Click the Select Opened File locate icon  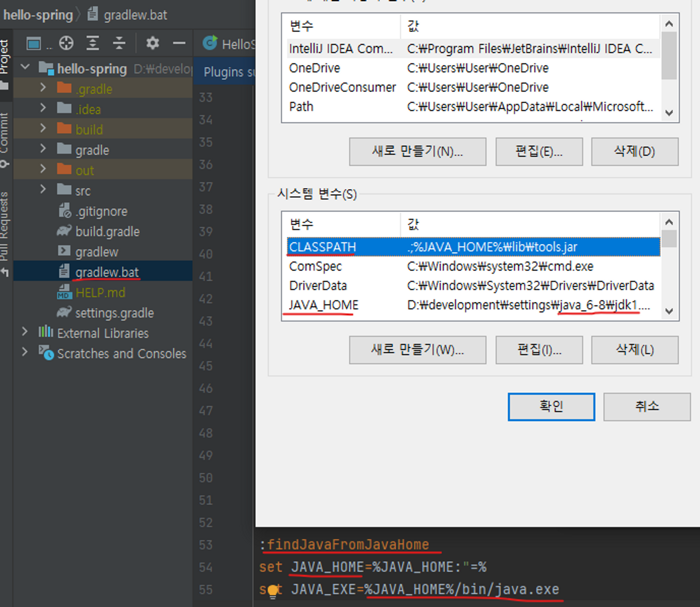[66, 43]
